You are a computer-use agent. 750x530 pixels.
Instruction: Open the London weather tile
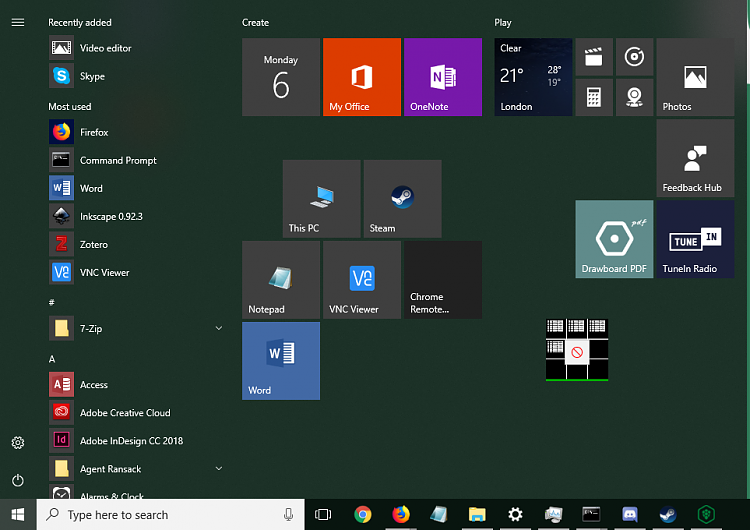pyautogui.click(x=533, y=77)
